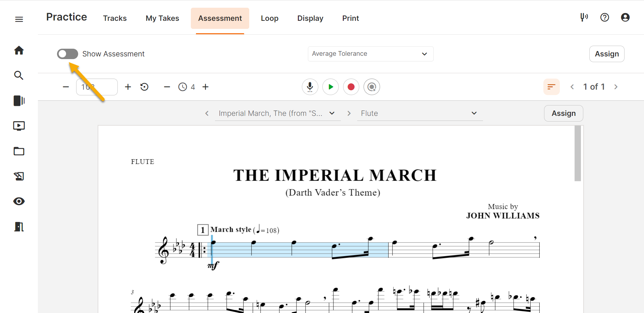Open the Display tab
This screenshot has width=644, height=313.
click(x=310, y=18)
